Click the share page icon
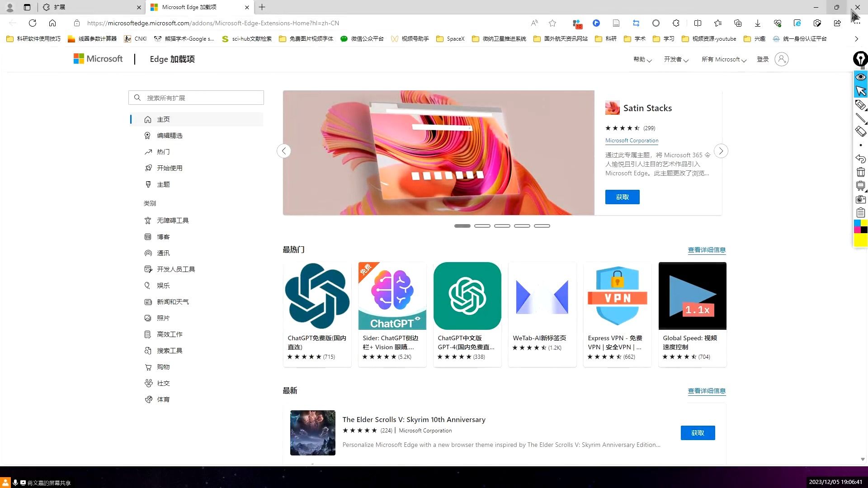The height and width of the screenshot is (488, 868). pos(837,23)
